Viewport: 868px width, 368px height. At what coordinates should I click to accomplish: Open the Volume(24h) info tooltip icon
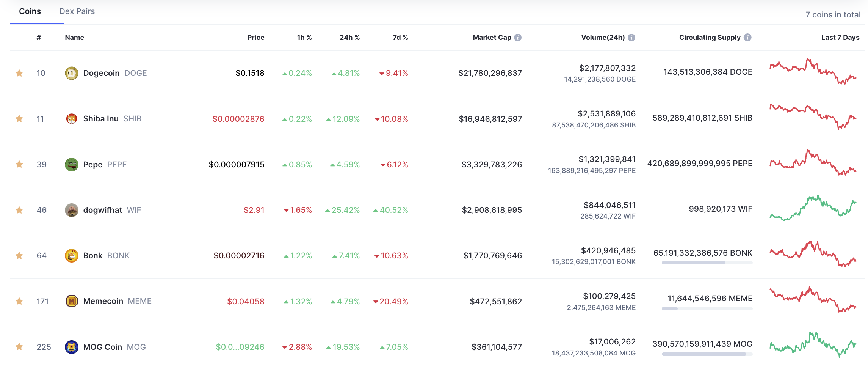coord(631,38)
